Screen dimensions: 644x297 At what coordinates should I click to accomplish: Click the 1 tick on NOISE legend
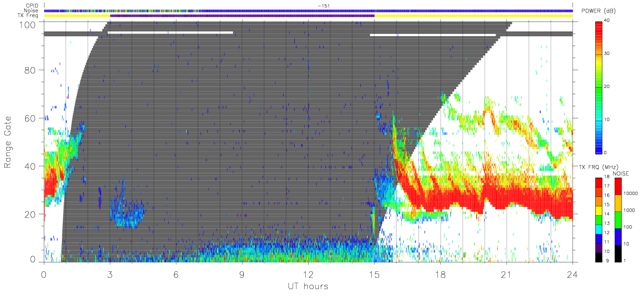(x=624, y=260)
